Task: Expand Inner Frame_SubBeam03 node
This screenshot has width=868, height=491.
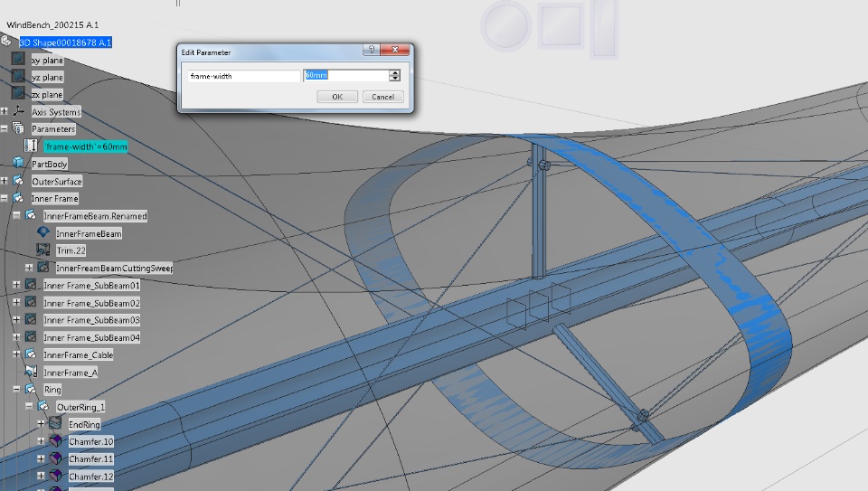Action: click(16, 319)
